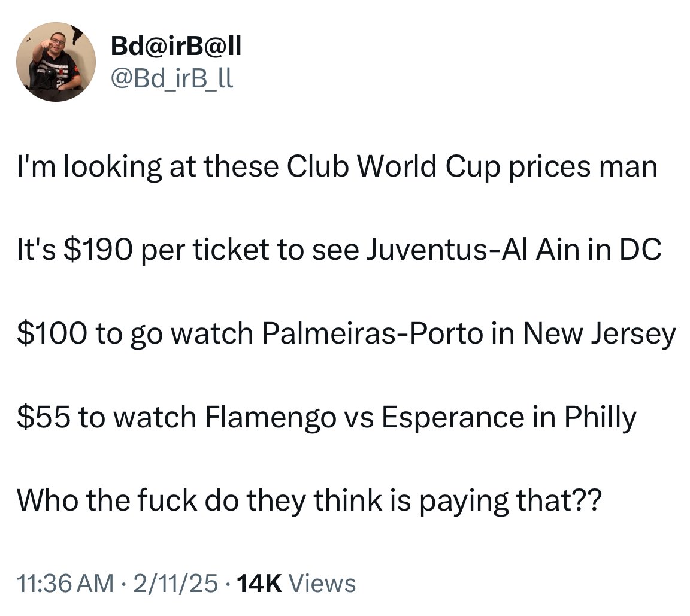Viewport: 690px width, 616px height.
Task: Click the word Philly
Action: point(600,418)
